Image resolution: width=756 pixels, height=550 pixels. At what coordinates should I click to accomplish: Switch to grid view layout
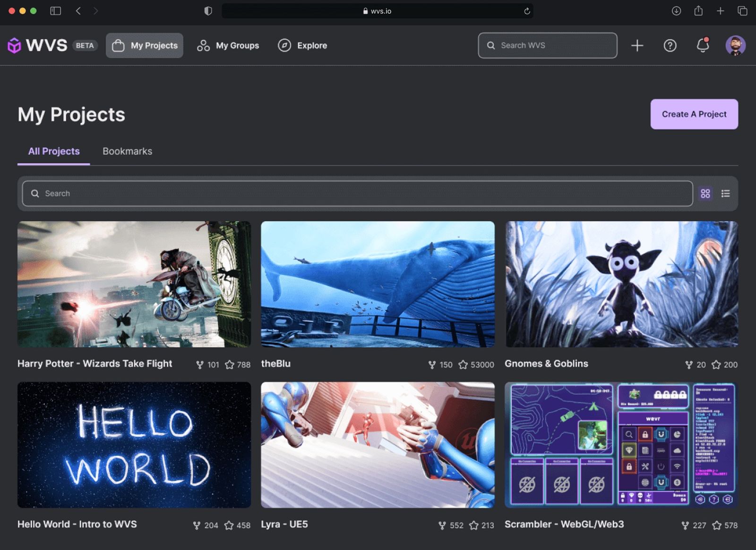pos(705,193)
